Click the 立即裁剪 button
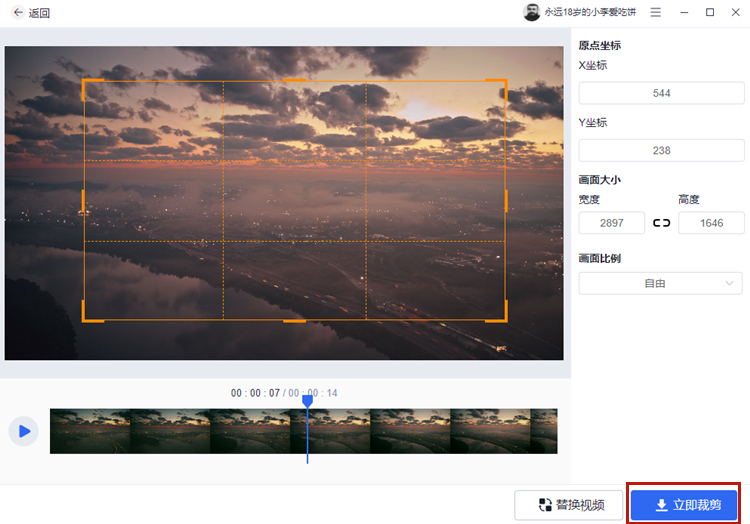The height and width of the screenshot is (524, 750). point(684,505)
